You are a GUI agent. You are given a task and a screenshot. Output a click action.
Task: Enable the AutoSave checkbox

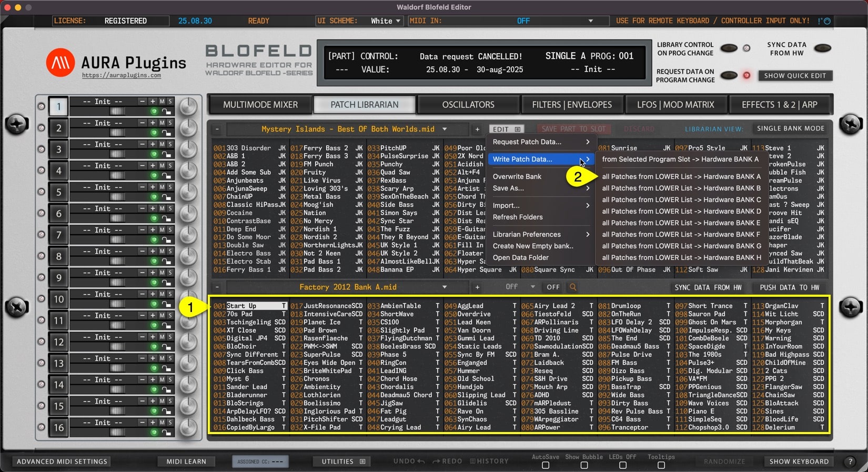[546, 465]
